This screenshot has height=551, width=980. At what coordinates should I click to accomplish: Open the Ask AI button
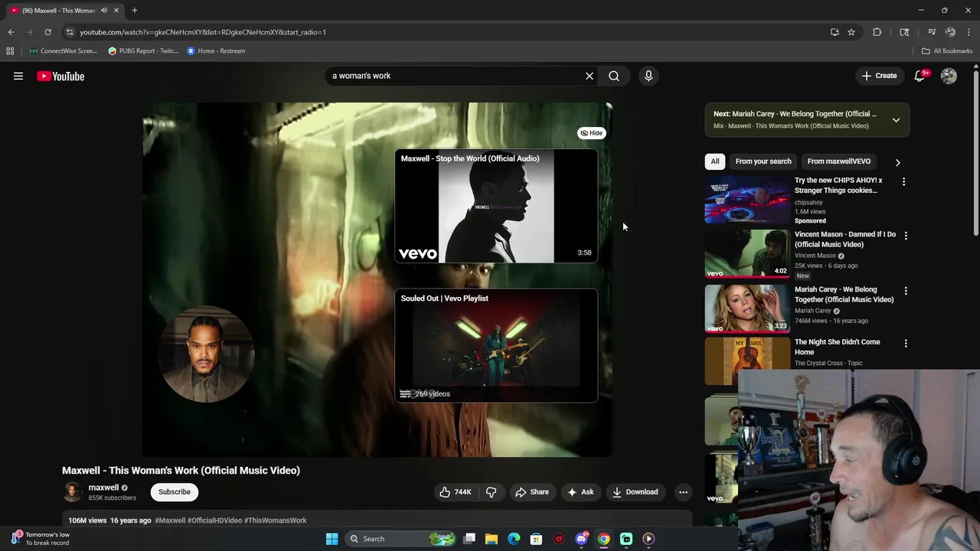pos(580,492)
